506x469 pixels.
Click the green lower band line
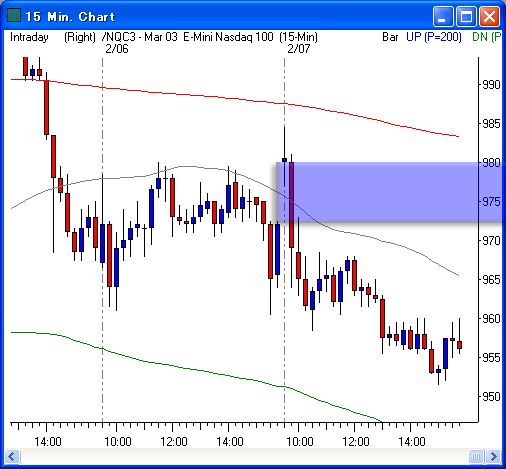click(x=200, y=370)
